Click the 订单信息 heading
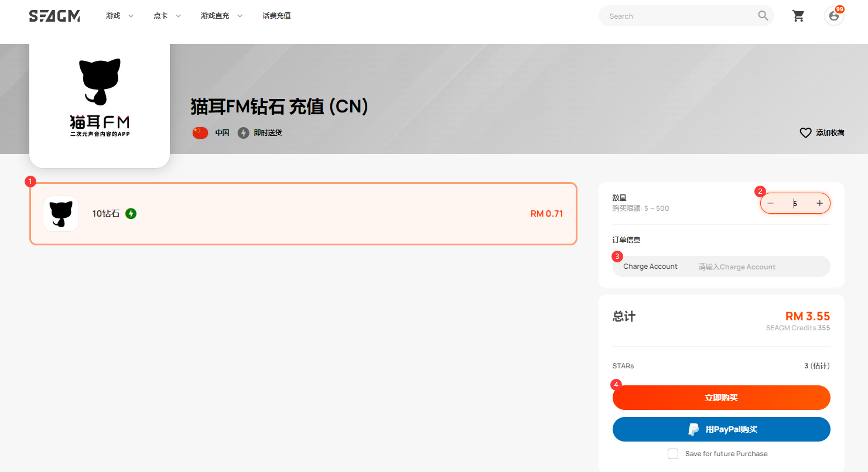 coord(627,240)
